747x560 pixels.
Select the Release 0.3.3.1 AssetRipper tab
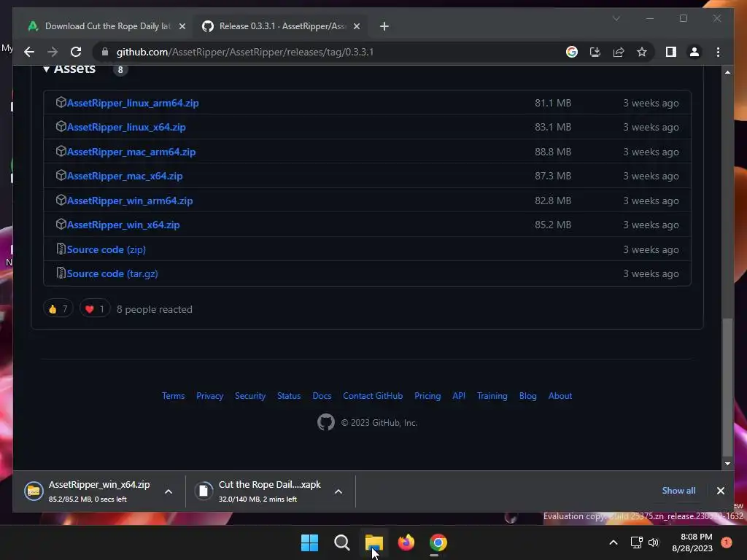tap(281, 26)
